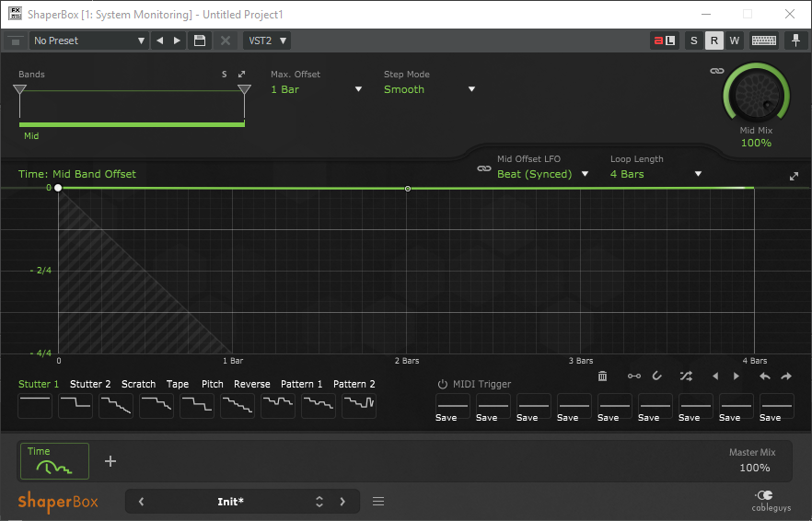Delete preset with the X icon
This screenshot has height=521, width=812.
[226, 41]
